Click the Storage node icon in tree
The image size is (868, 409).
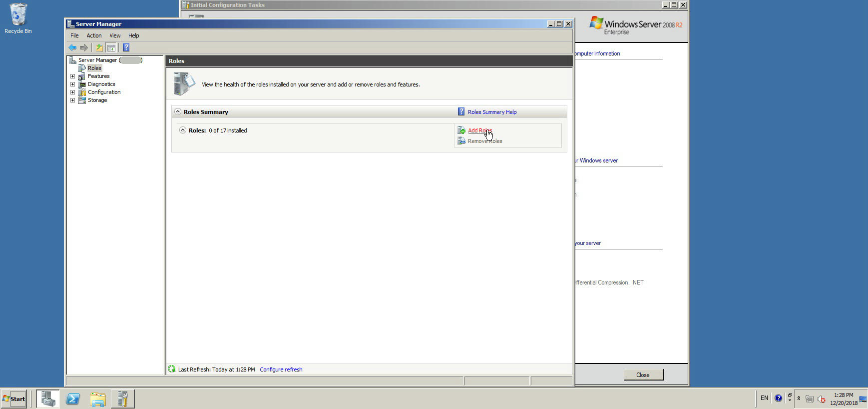[x=81, y=100]
